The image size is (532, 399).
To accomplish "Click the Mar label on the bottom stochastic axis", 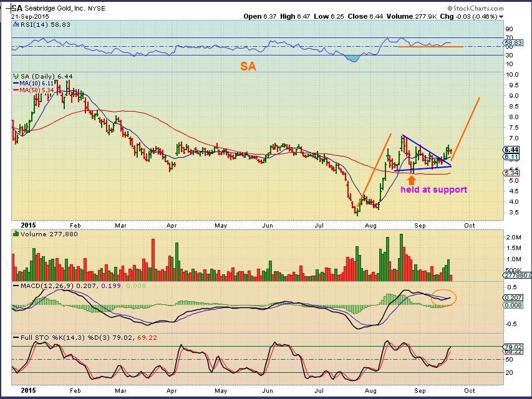I will pyautogui.click(x=120, y=390).
